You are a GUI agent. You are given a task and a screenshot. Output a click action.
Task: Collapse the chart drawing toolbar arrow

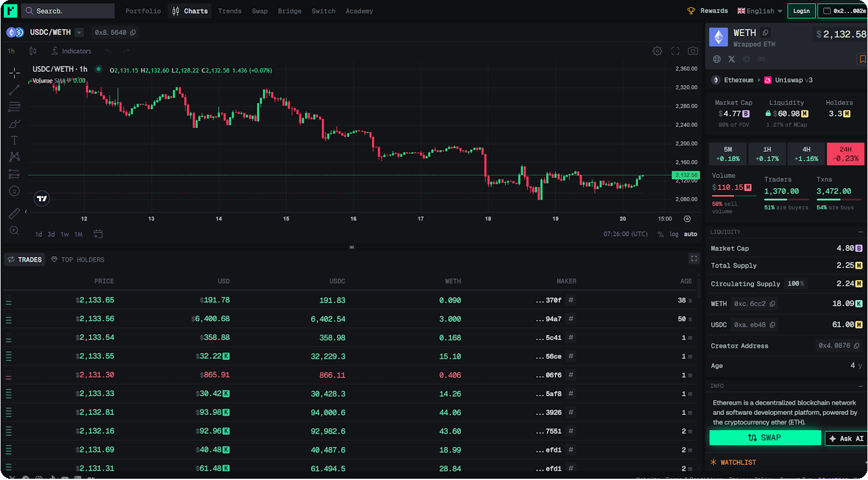(x=26, y=212)
